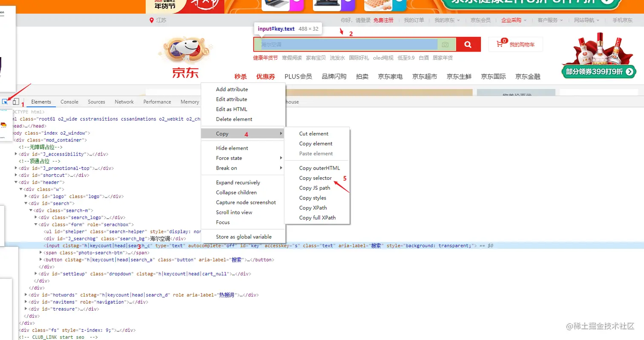Screen dimensions: 644x340
Task: Open the Force state submenu
Action: 243,158
